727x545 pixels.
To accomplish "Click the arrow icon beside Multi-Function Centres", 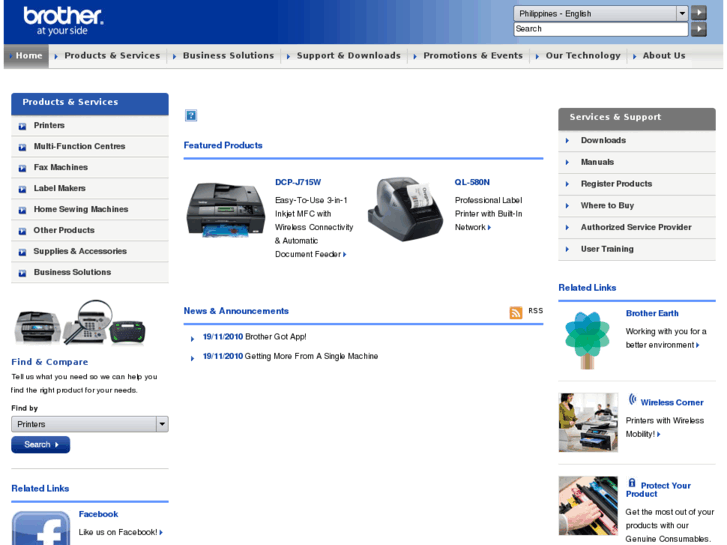I will (22, 147).
